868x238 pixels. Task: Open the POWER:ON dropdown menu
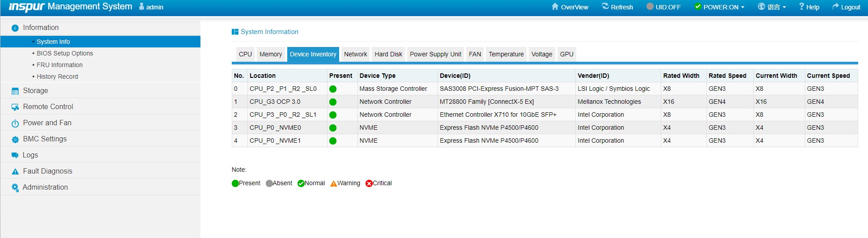[x=719, y=7]
